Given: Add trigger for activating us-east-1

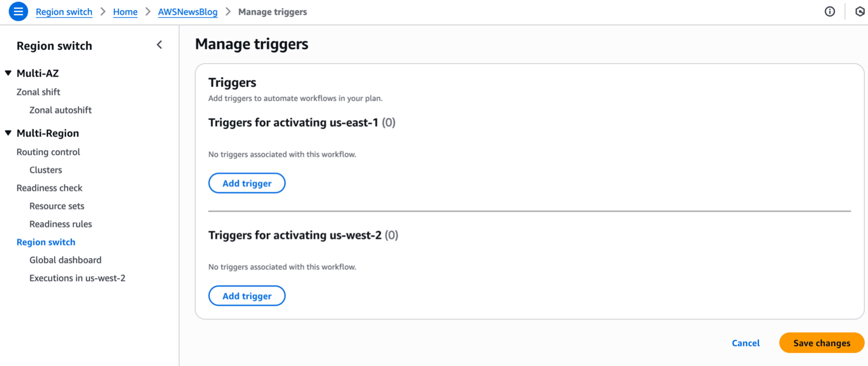Looking at the screenshot, I should (x=247, y=183).
